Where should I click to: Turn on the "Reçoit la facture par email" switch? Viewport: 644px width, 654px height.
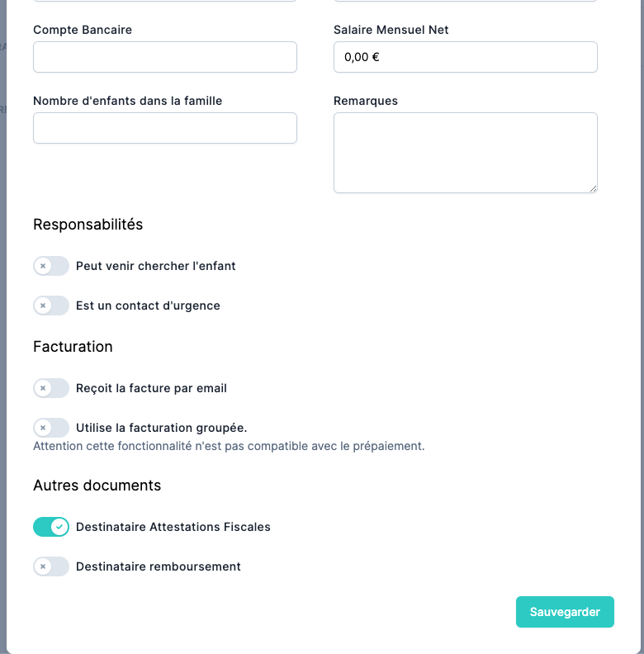(x=51, y=388)
